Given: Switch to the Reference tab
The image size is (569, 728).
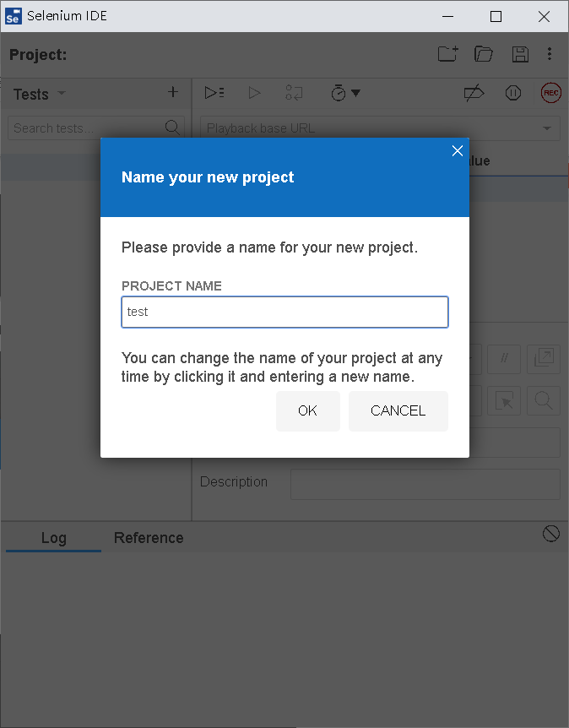Looking at the screenshot, I should 149,538.
